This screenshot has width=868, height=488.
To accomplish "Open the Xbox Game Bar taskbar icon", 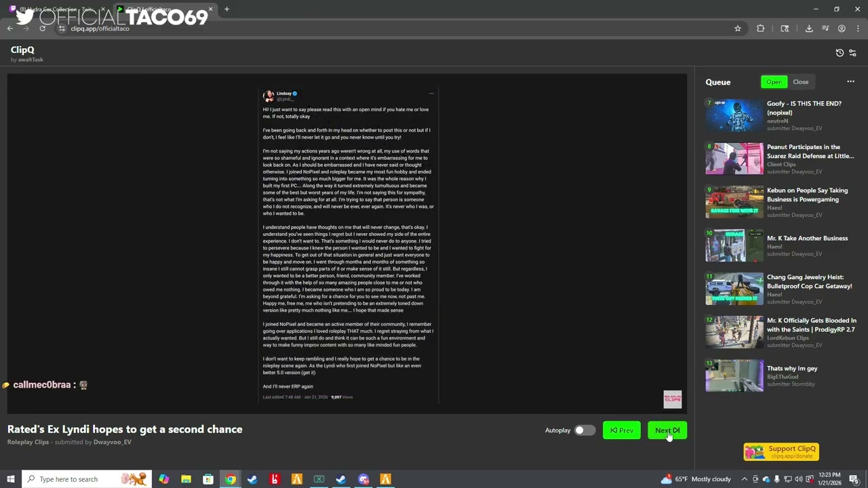I will click(x=319, y=479).
